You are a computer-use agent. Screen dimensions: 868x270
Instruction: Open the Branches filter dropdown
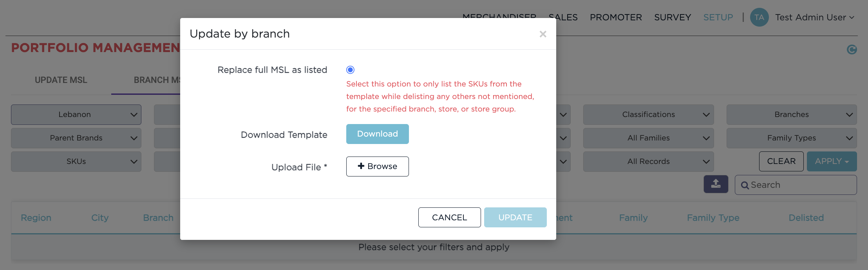[791, 115]
